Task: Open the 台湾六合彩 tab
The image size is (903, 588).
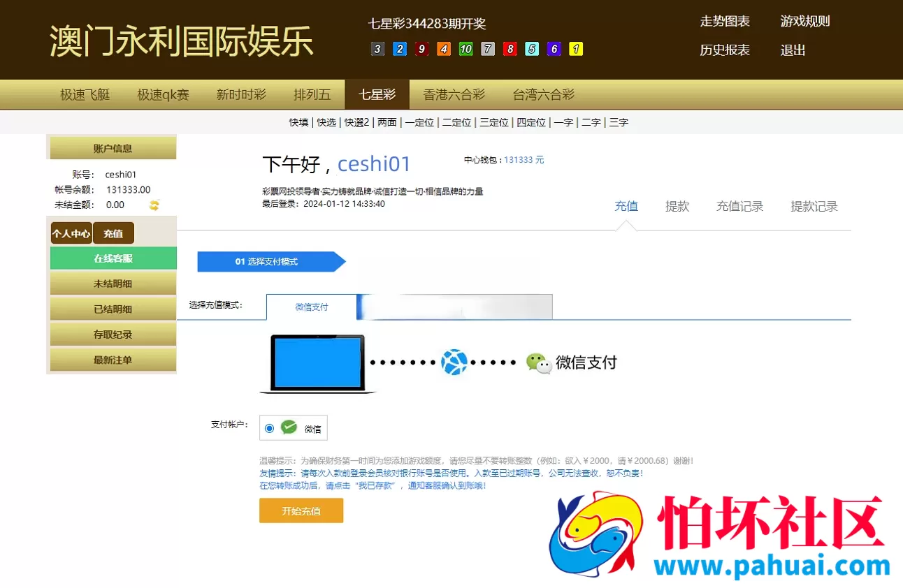Action: point(543,94)
